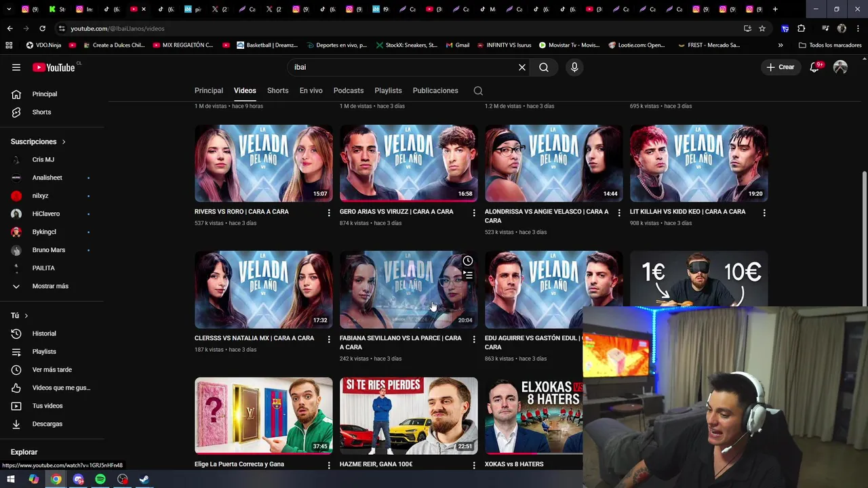Clear the search box text
Image resolution: width=868 pixels, height=488 pixels.
pos(522,67)
